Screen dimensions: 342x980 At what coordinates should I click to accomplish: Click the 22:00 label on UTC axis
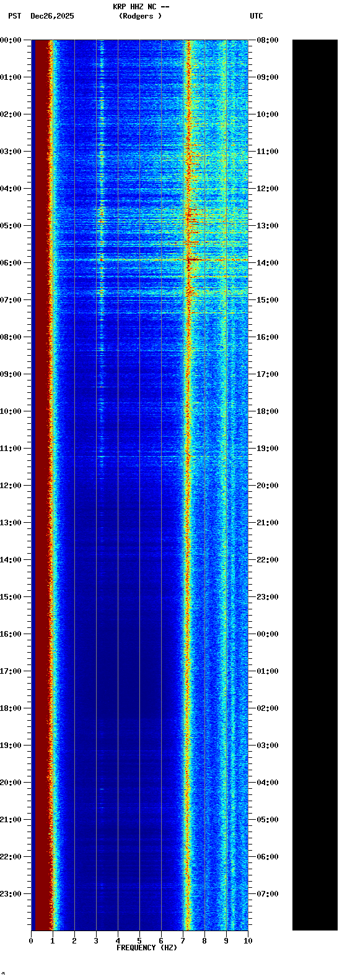268,560
